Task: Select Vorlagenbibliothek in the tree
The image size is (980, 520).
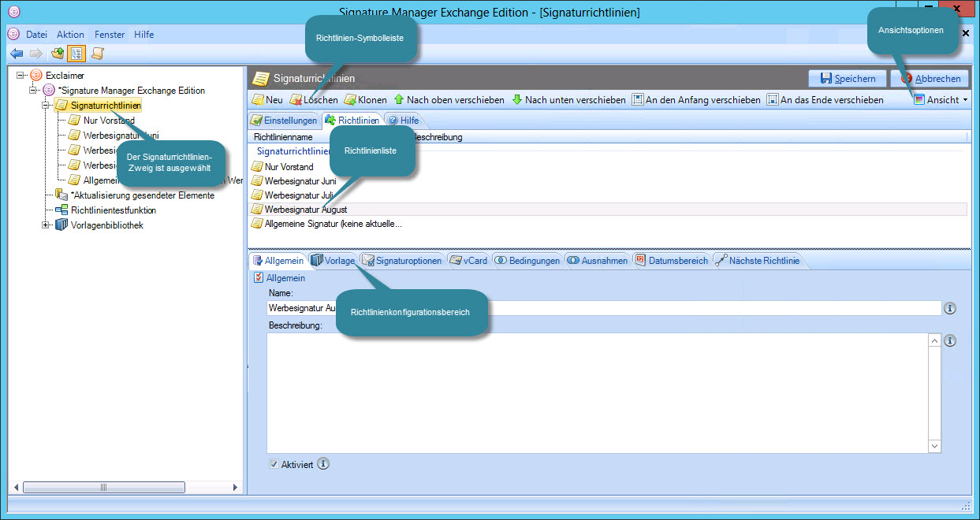Action: click(106, 225)
